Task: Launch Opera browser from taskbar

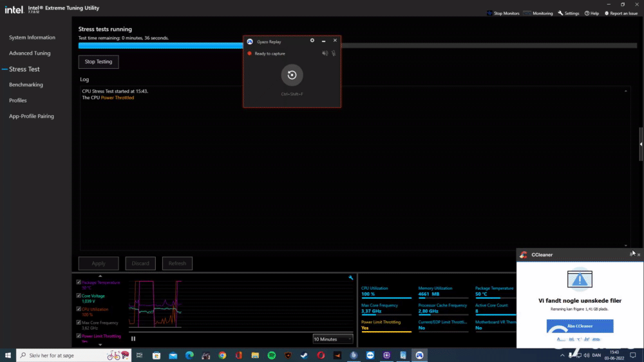Action: pyautogui.click(x=321, y=355)
